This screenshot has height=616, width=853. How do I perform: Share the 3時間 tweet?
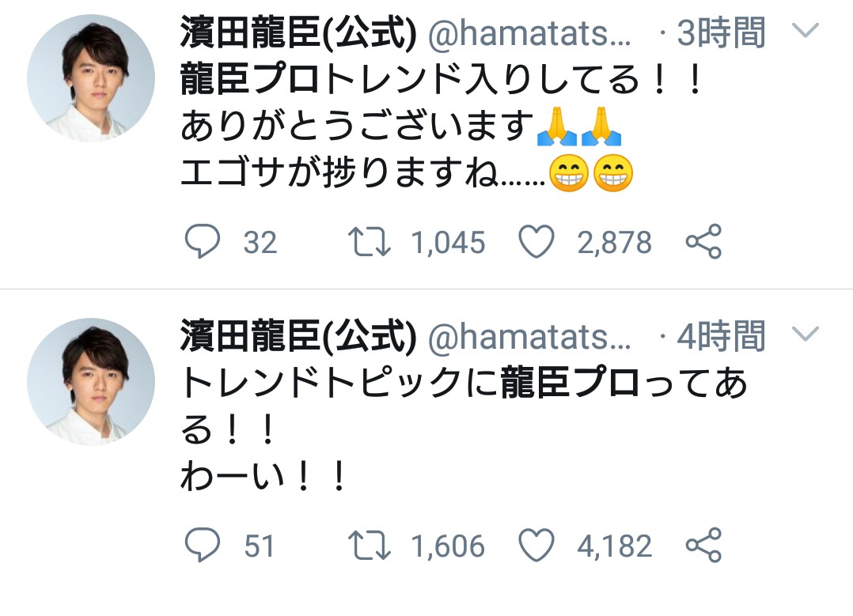point(703,242)
